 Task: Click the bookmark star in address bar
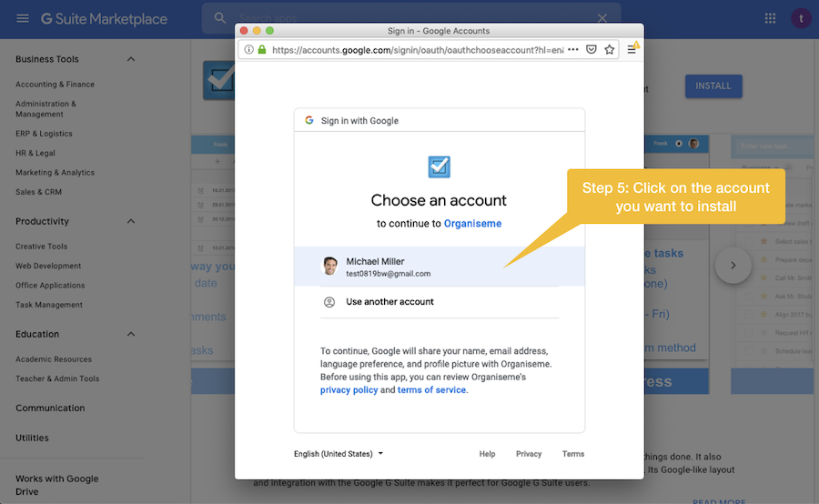point(610,50)
